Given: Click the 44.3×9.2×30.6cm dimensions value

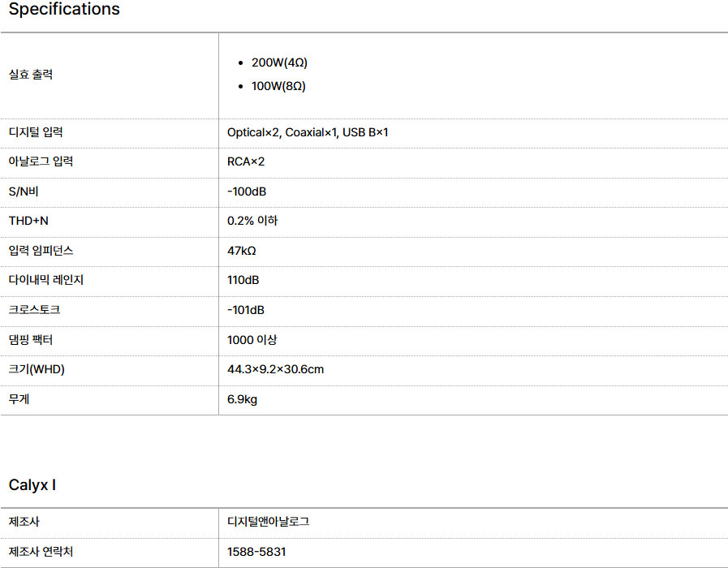Looking at the screenshot, I should pos(275,369).
